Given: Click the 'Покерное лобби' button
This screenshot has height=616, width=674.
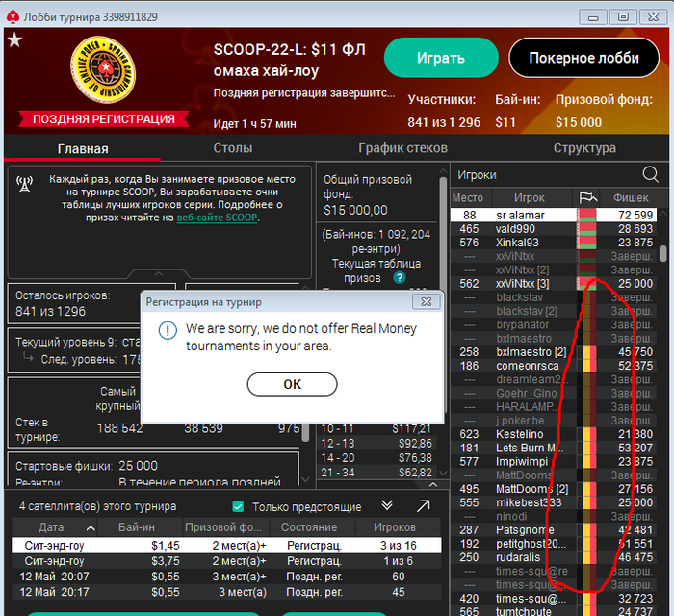Looking at the screenshot, I should pos(583,58).
